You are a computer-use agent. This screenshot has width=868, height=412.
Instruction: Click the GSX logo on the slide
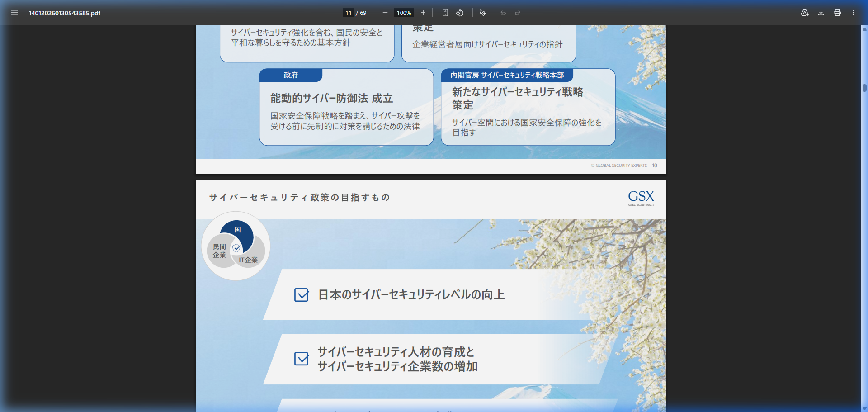[x=641, y=199]
